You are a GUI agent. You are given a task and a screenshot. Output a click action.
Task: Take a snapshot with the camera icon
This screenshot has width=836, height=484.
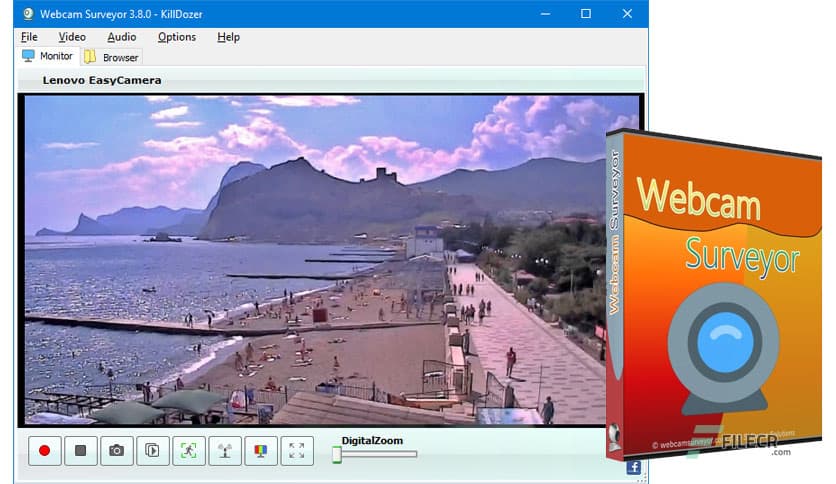(117, 451)
